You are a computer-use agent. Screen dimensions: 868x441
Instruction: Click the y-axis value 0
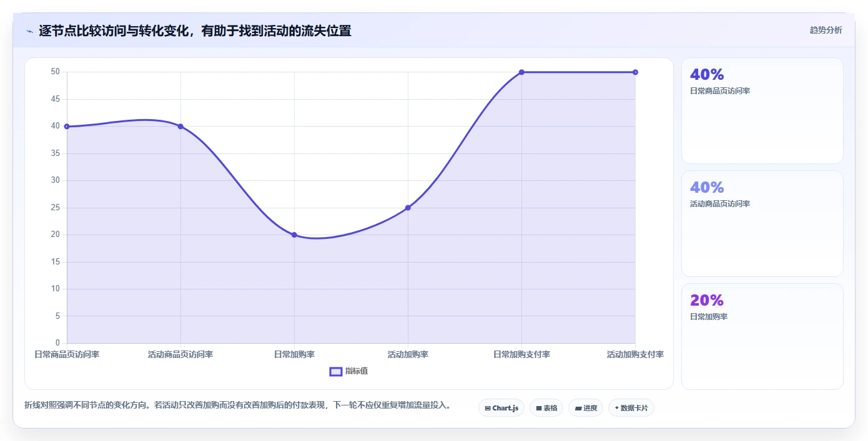(x=57, y=343)
